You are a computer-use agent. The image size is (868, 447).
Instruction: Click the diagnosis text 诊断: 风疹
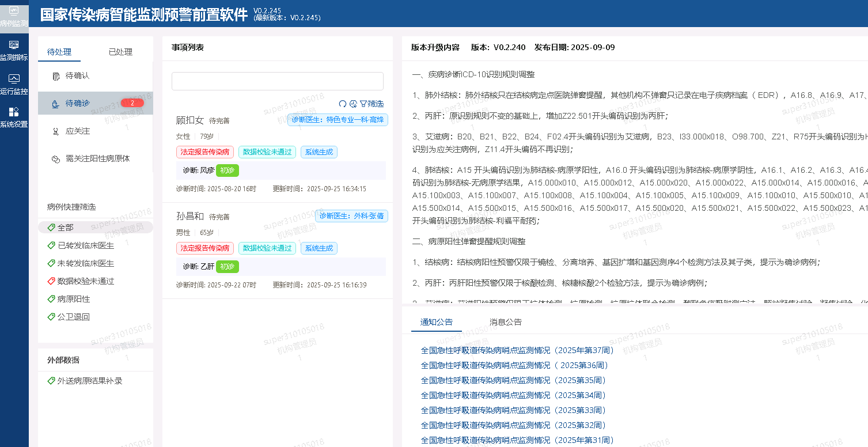coord(199,171)
